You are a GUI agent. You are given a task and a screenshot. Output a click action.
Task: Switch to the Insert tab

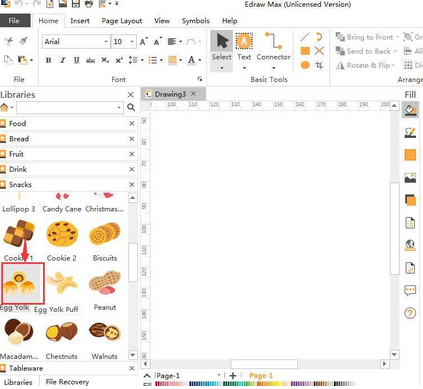coord(80,21)
